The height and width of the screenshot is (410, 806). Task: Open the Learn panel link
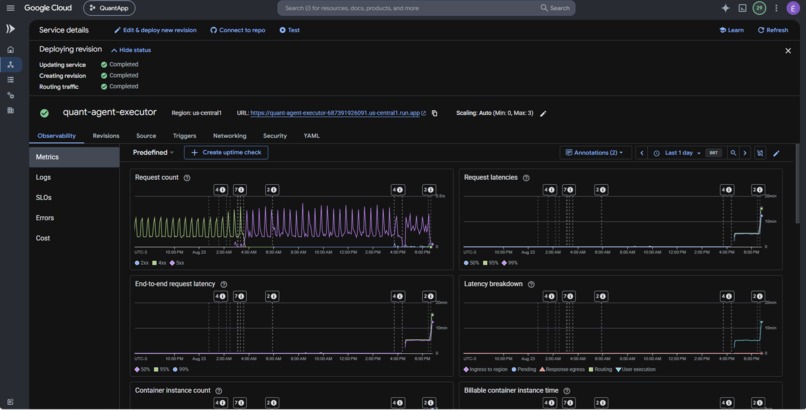pyautogui.click(x=731, y=30)
